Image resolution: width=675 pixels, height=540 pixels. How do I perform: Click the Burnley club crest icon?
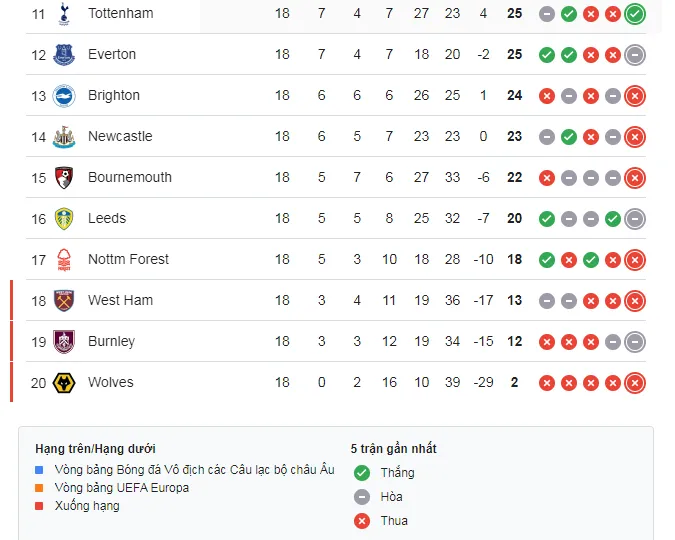click(64, 342)
